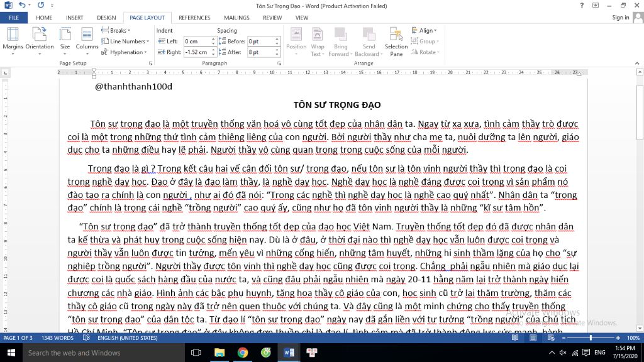The height and width of the screenshot is (362, 644).
Task: Click Send Backward button
Action: click(369, 41)
